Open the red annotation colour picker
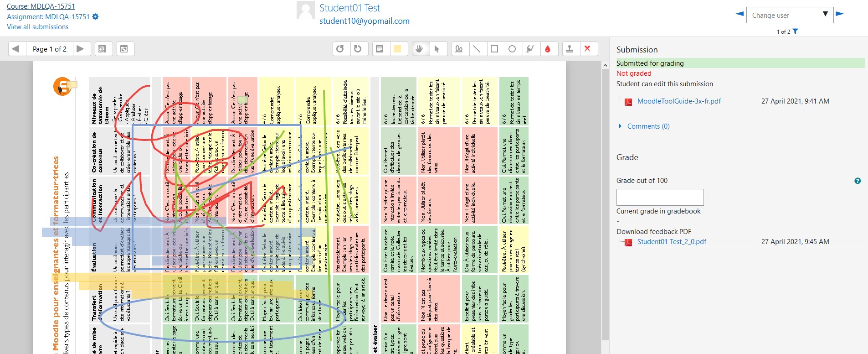Screen dimensions: 868x354 [x=548, y=49]
